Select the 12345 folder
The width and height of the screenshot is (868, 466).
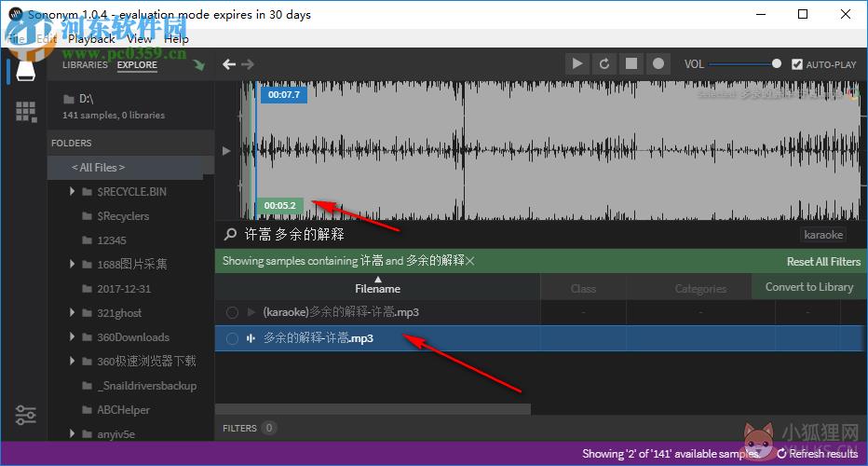pyautogui.click(x=111, y=240)
